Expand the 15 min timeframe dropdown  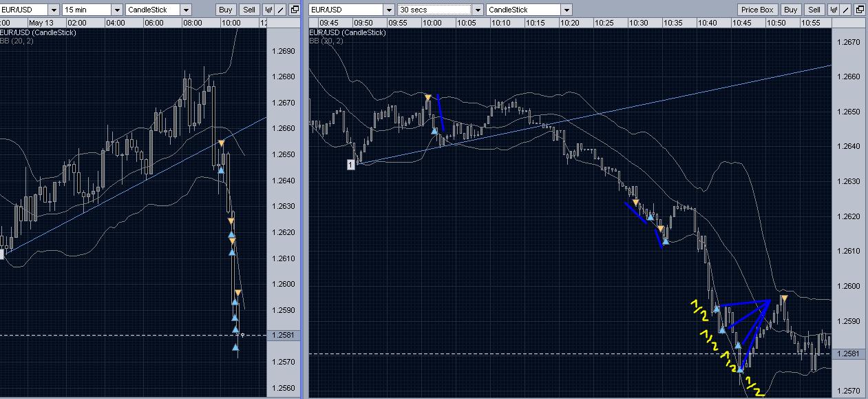tap(117, 10)
